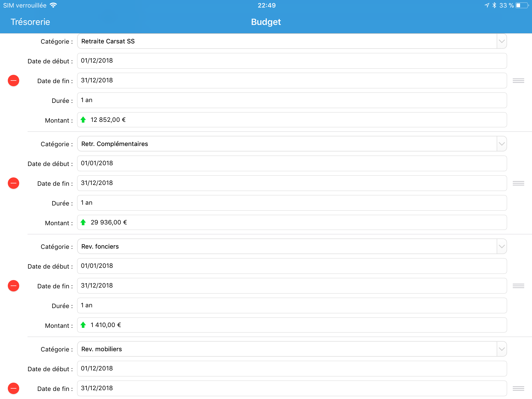Expand Rev. fonciers category dropdown
This screenshot has height=399, width=532.
pos(502,247)
